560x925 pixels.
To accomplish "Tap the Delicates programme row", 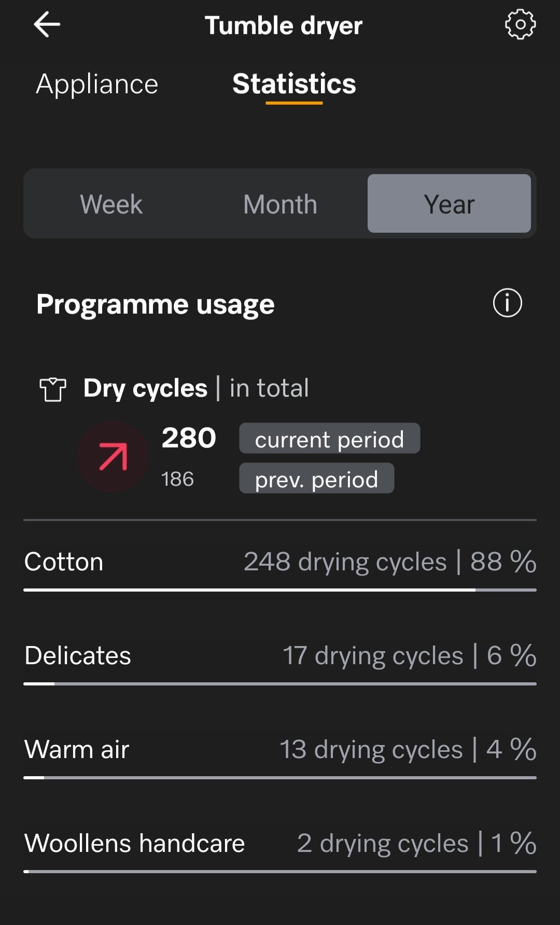I will click(280, 656).
